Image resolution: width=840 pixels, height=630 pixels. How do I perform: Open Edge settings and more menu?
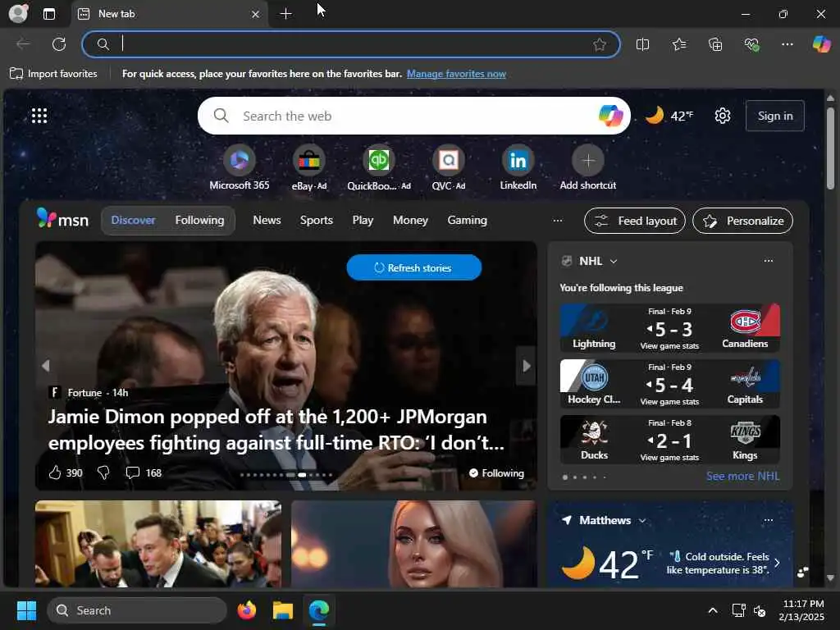pyautogui.click(x=787, y=44)
